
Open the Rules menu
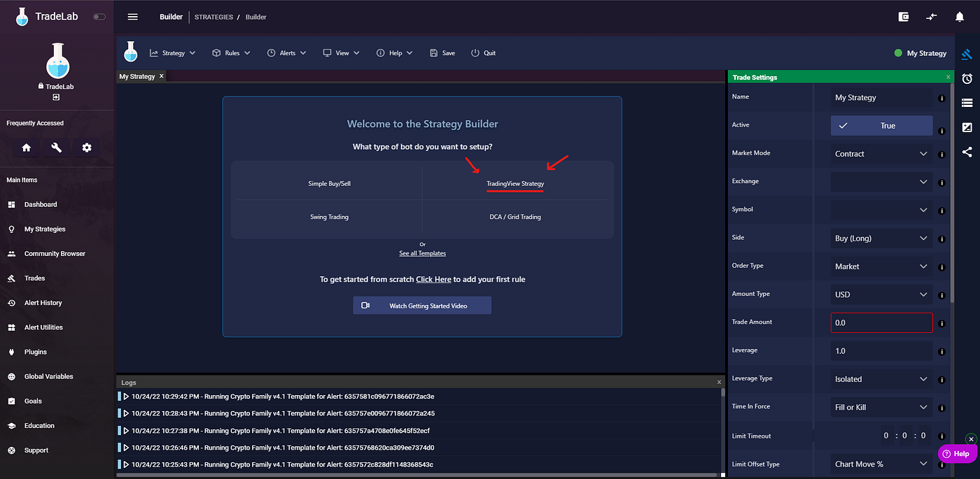point(231,53)
